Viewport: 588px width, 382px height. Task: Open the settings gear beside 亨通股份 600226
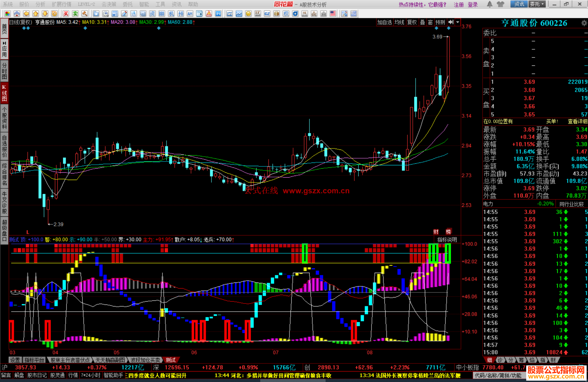pyautogui.click(x=584, y=23)
